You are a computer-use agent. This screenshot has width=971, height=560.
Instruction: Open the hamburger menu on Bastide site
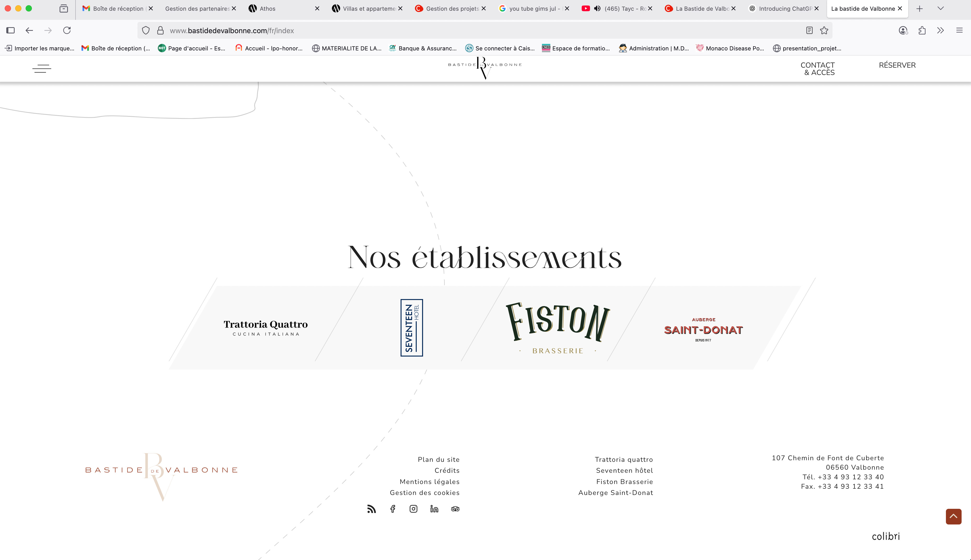pos(42,69)
